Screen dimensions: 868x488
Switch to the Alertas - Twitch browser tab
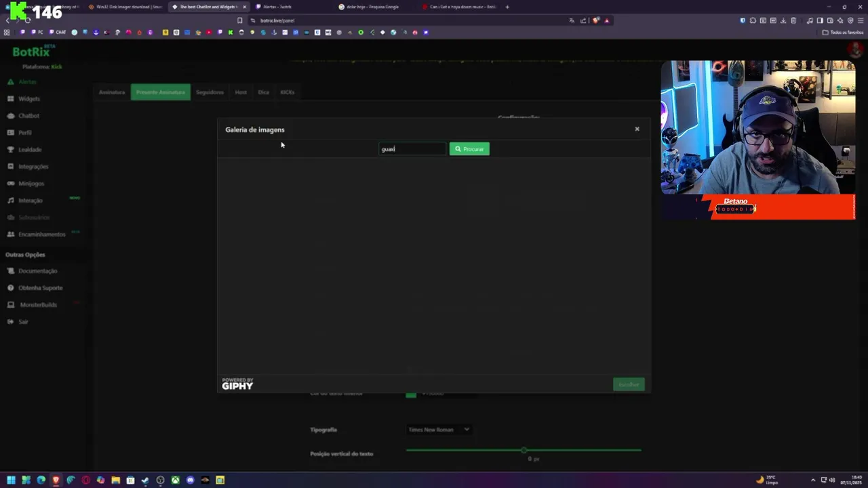(277, 7)
